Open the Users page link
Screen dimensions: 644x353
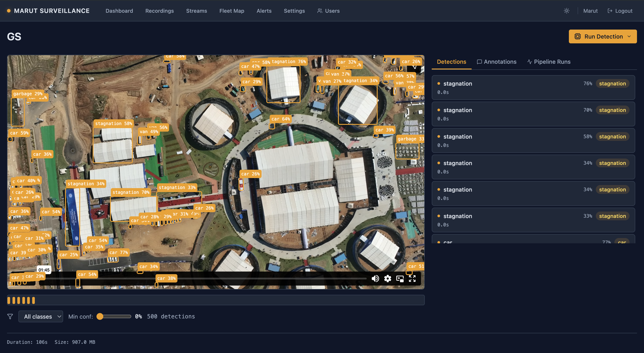328,11
